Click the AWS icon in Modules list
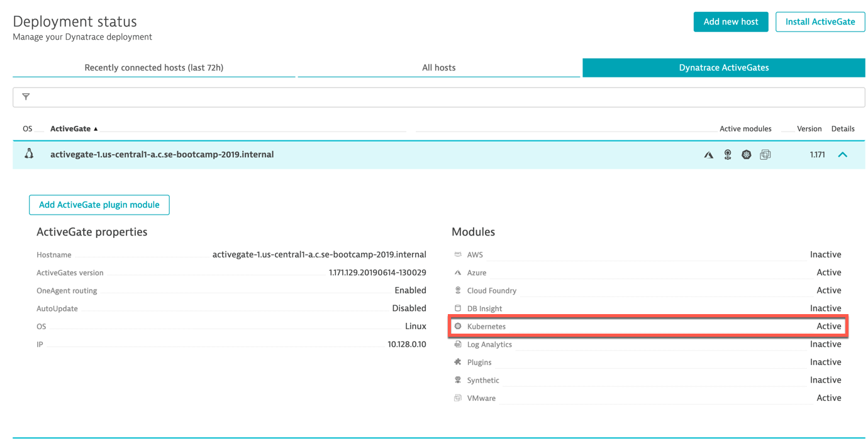The image size is (868, 440). click(458, 255)
